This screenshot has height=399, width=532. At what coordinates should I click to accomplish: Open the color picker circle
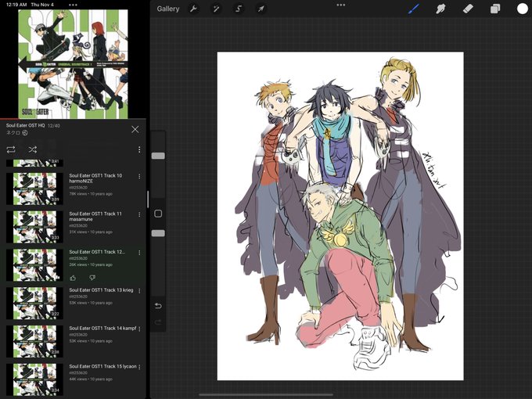coord(522,9)
